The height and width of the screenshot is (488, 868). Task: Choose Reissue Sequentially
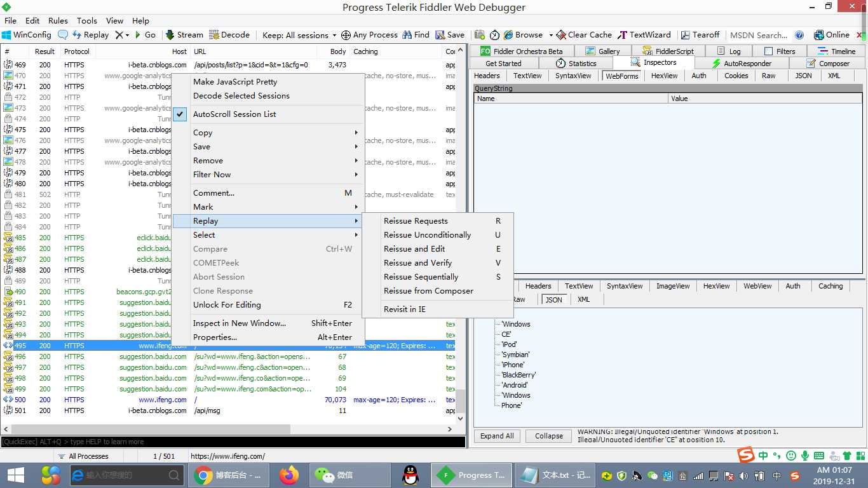pos(438,277)
